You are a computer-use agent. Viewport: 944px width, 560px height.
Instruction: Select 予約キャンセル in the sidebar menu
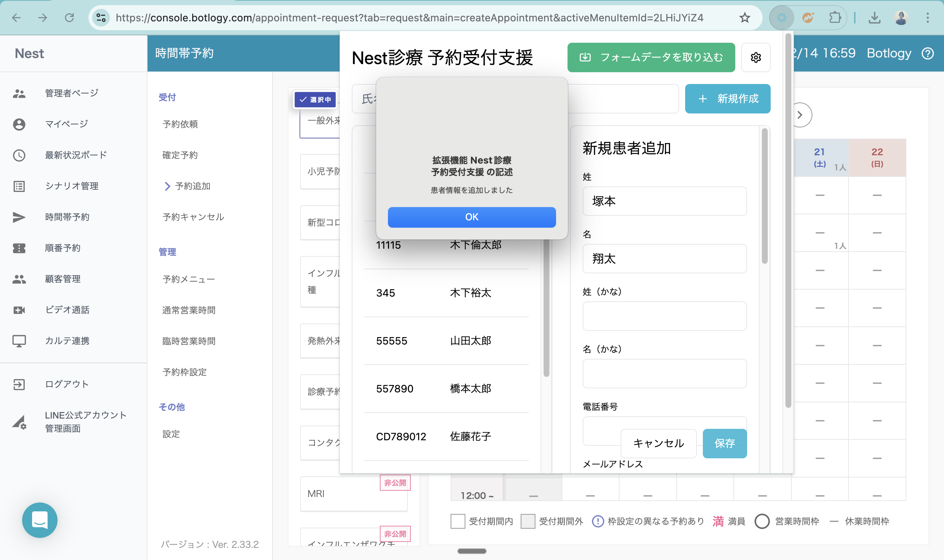point(193,217)
